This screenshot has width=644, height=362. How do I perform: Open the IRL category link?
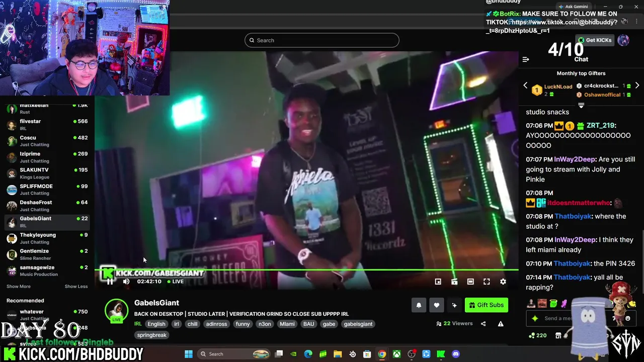tap(138, 324)
